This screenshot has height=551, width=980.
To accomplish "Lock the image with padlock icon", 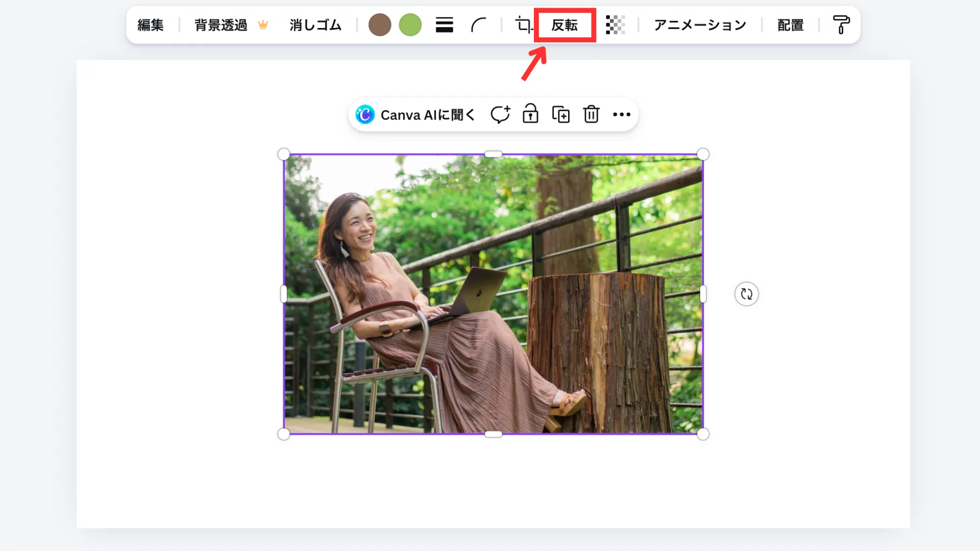I will pos(530,114).
